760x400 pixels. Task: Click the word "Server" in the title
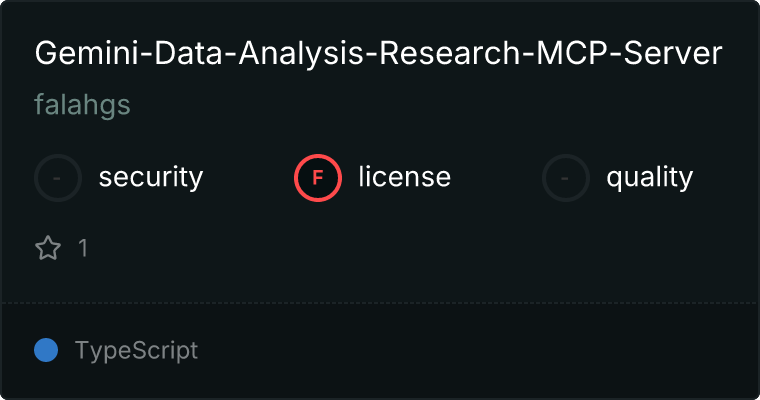pos(675,54)
